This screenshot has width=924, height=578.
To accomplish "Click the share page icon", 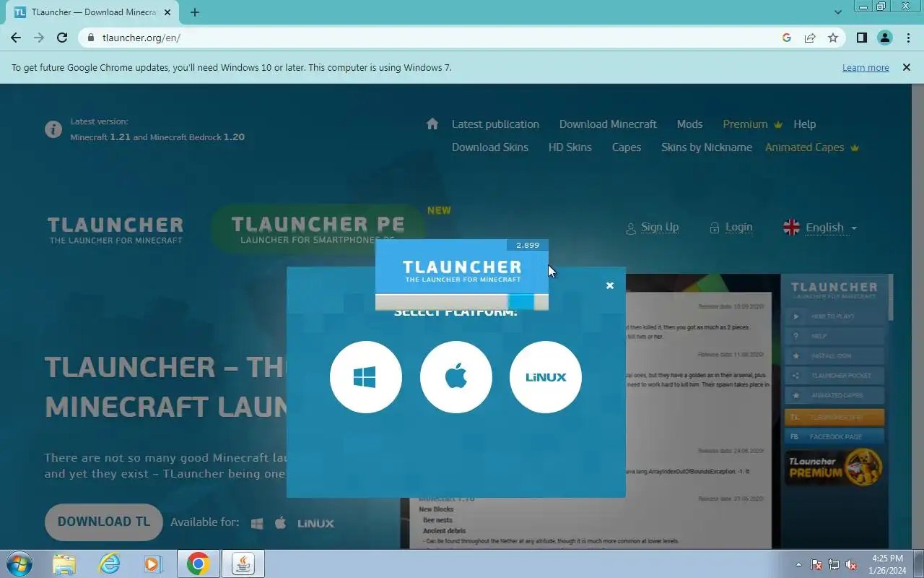I will (810, 38).
